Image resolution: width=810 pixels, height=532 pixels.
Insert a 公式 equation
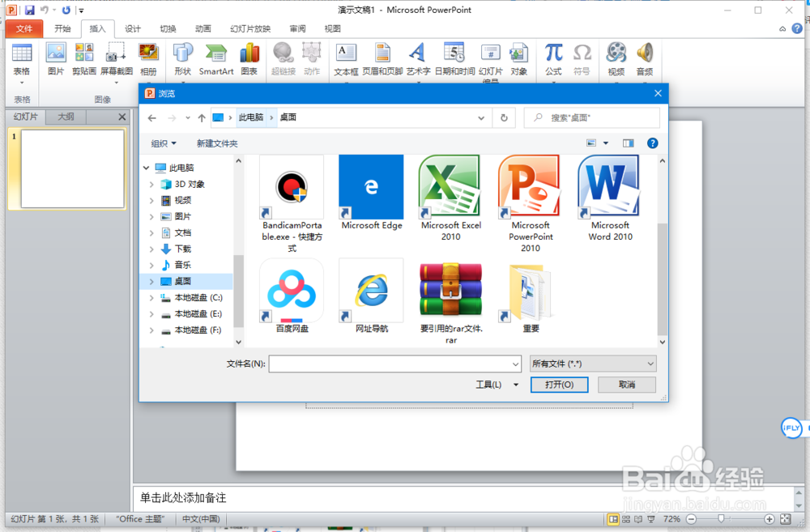click(x=553, y=59)
